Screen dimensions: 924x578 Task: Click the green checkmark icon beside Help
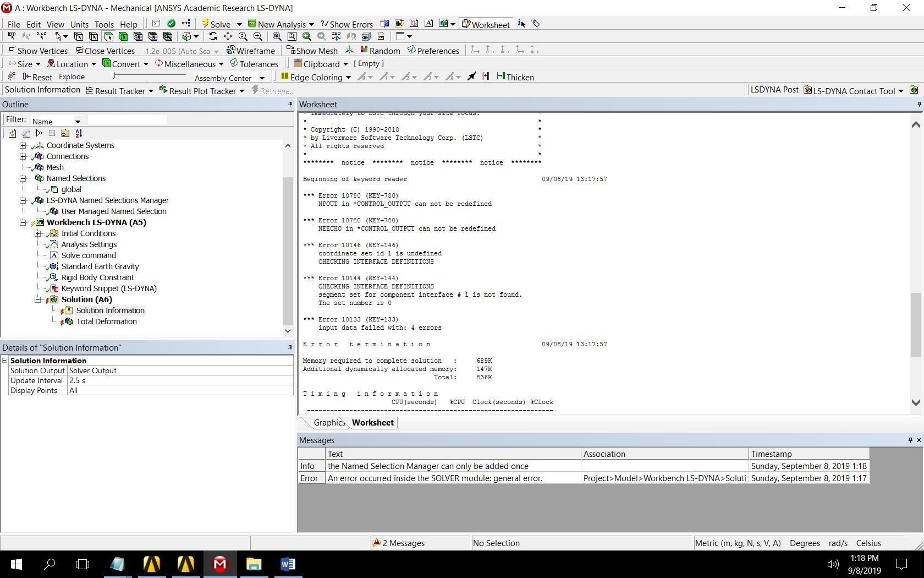point(171,24)
